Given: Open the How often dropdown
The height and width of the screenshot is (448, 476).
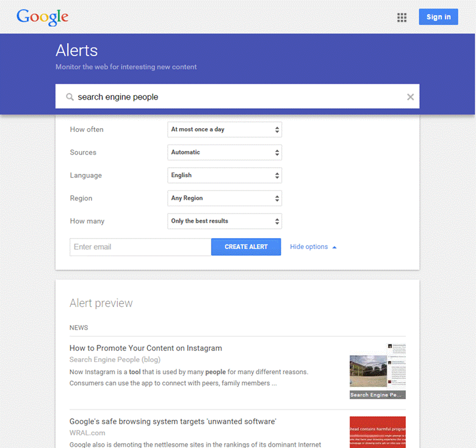Looking at the screenshot, I should tap(224, 129).
